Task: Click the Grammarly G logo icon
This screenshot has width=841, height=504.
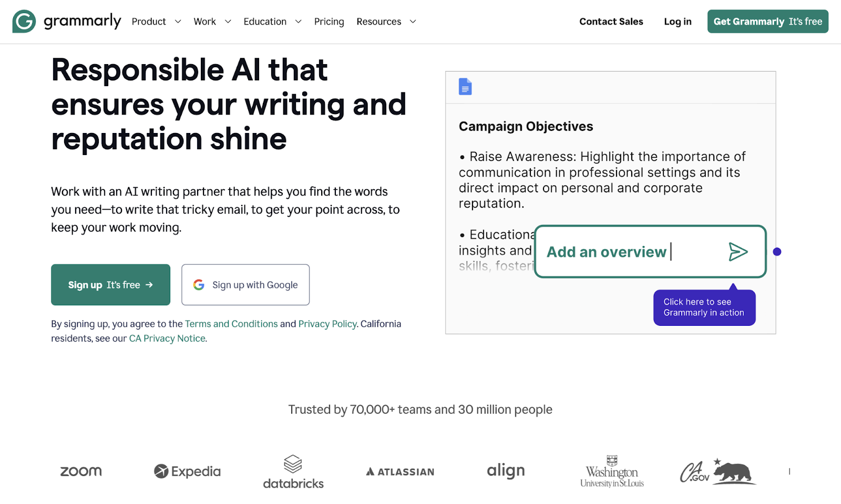Action: 24,22
